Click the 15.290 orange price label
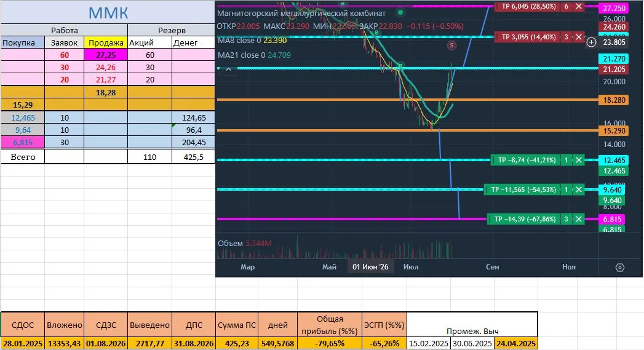This screenshot has height=350, width=644. pos(614,130)
